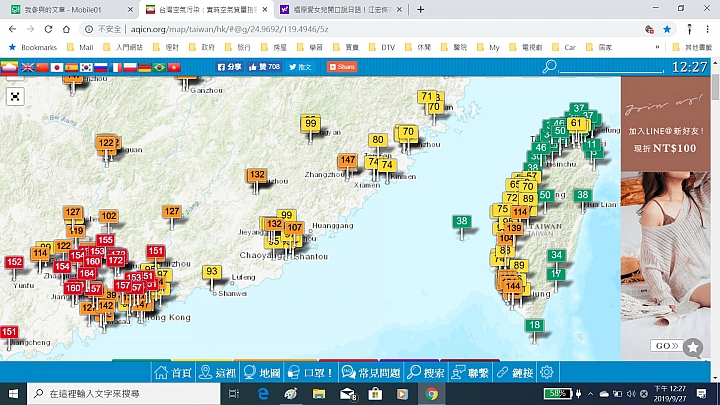Image resolution: width=720 pixels, height=405 pixels.
Task: Open the 首頁 home menu item
Action: (x=173, y=372)
